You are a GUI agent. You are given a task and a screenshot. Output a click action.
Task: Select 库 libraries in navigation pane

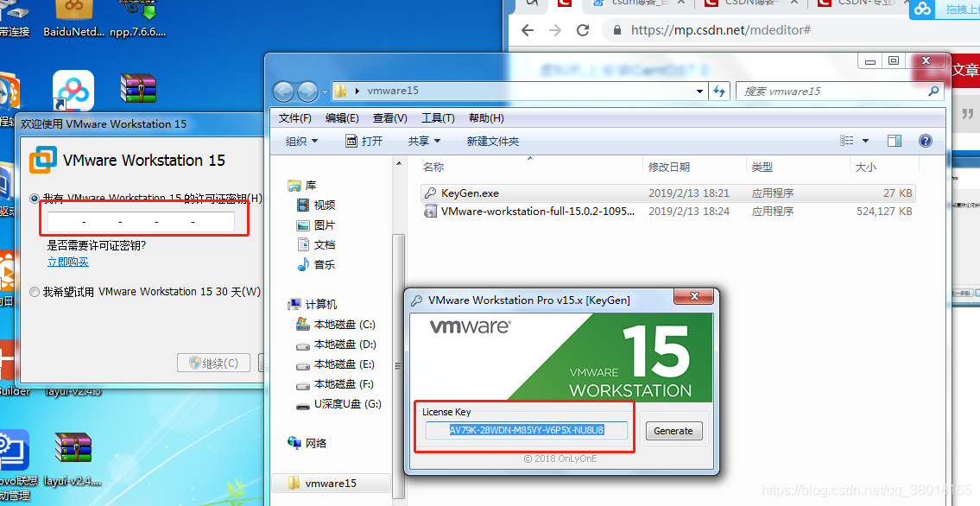(302, 186)
